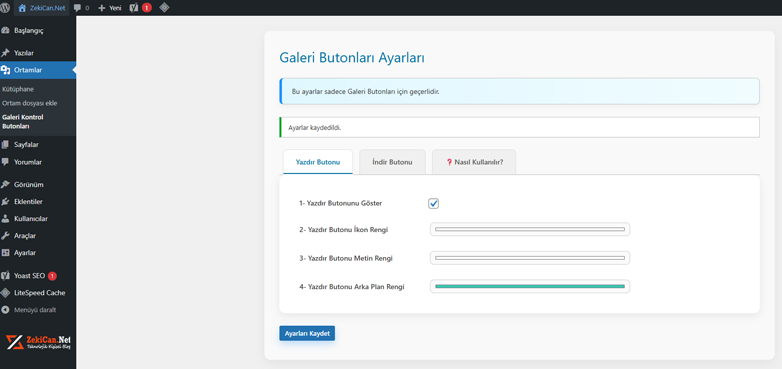The height and width of the screenshot is (369, 782).
Task: Click the Kullanıcılar person icon
Action: 5,218
